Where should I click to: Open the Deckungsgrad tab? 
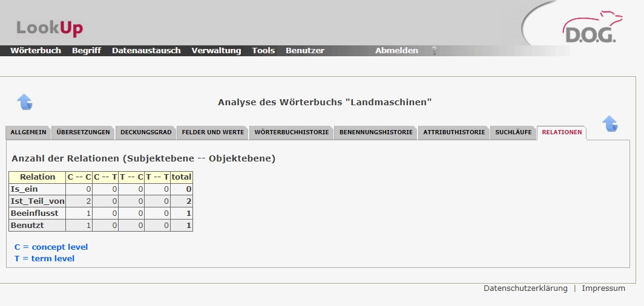pos(146,132)
